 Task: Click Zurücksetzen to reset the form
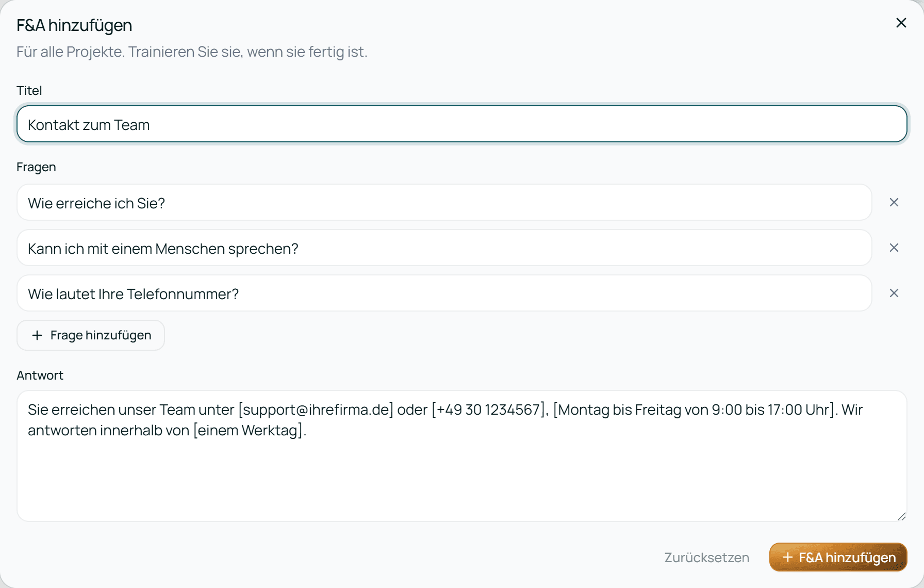coord(706,558)
